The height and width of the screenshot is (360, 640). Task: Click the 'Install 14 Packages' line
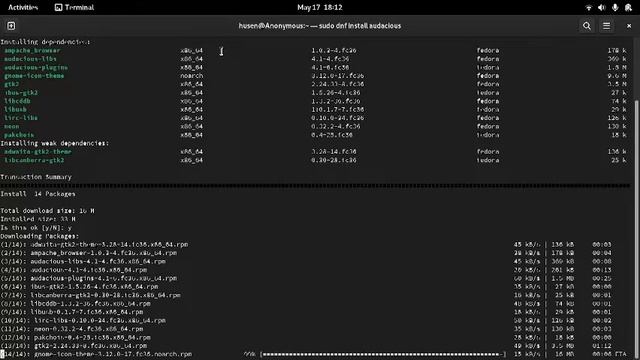[x=38, y=194]
